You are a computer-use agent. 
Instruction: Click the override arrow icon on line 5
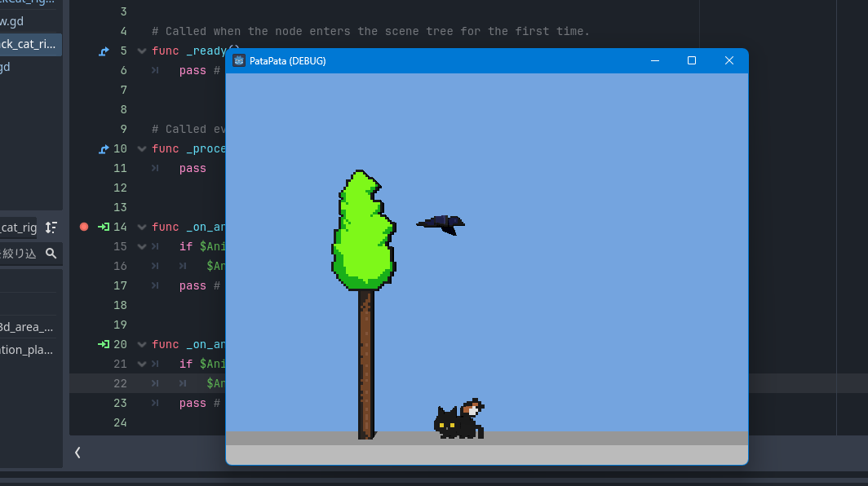click(x=104, y=51)
